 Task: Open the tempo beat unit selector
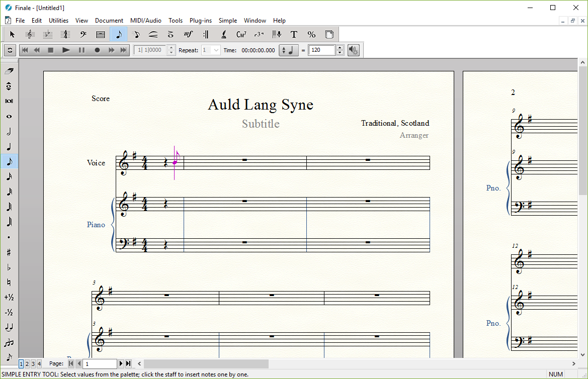pyautogui.click(x=288, y=50)
